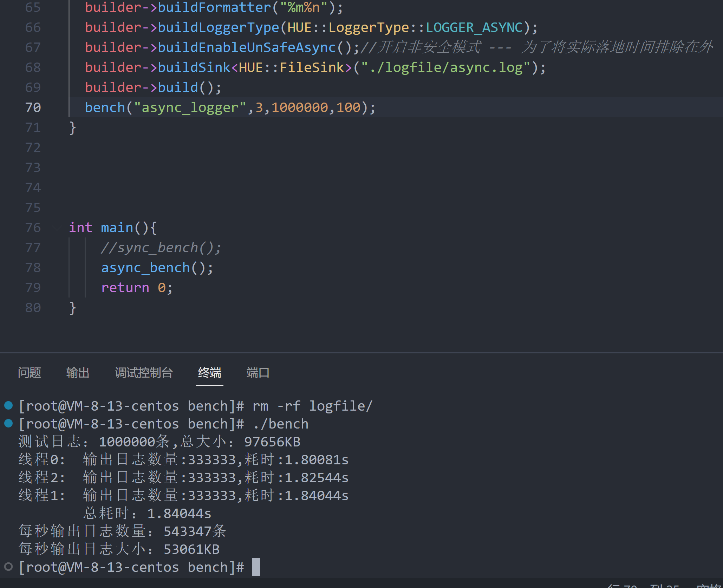Switch to the 输出 (Output) tab
The height and width of the screenshot is (588, 723).
tap(78, 373)
